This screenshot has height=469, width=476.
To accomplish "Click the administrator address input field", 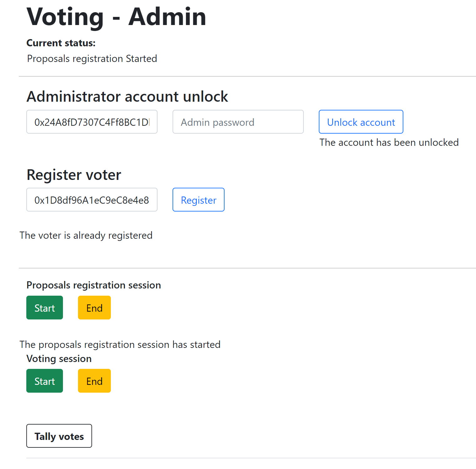I will pyautogui.click(x=92, y=122).
